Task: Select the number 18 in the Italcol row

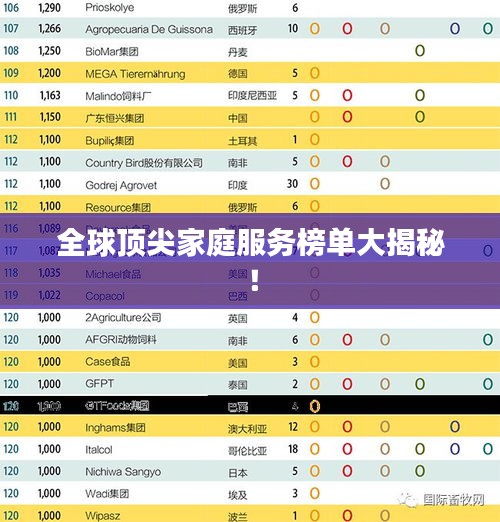Action: [x=293, y=449]
